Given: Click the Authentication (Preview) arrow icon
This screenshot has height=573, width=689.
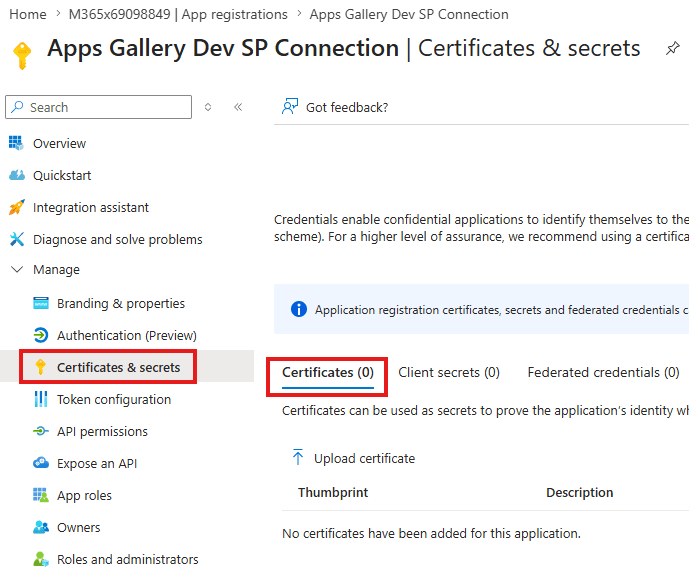Looking at the screenshot, I should click(x=41, y=335).
